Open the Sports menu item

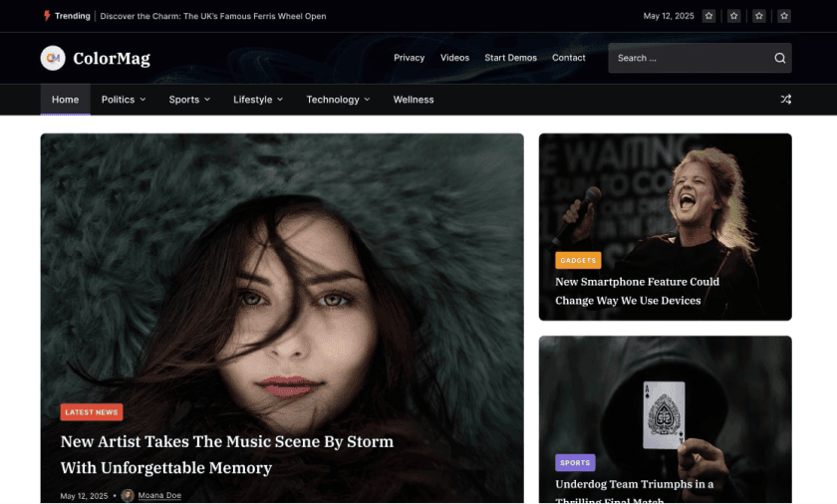tap(184, 100)
